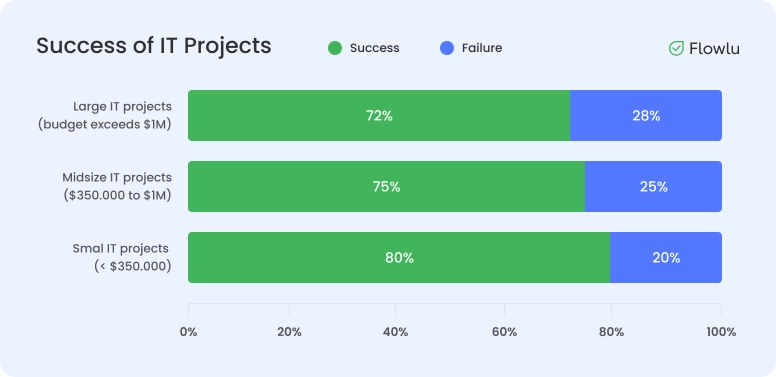Click the 72% green bar segment

pos(379,115)
